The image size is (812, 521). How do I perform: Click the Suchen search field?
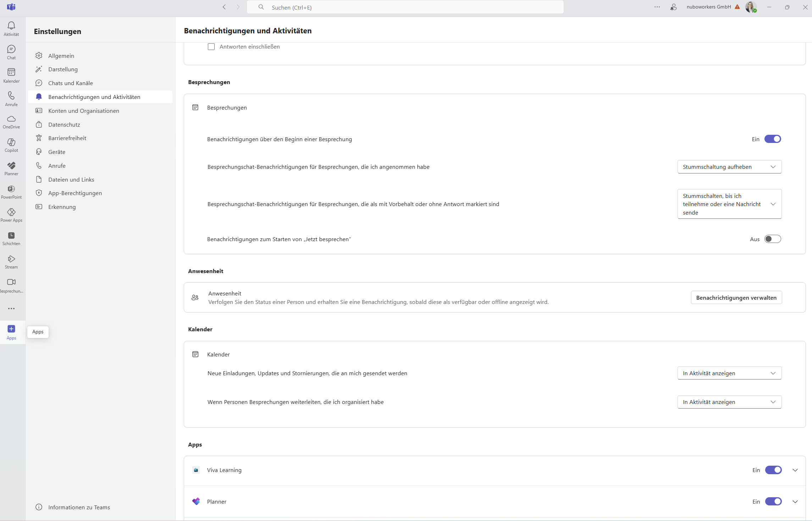point(404,7)
